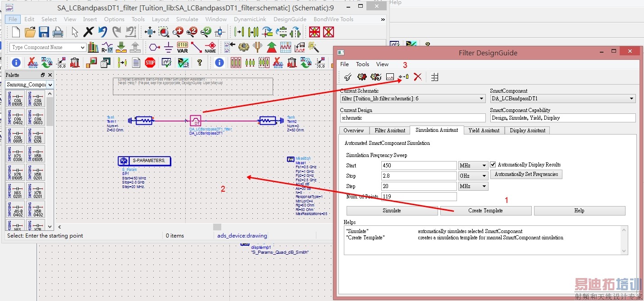Click the Help button in Simulation Assistant
The height and width of the screenshot is (301, 644).
(x=580, y=211)
